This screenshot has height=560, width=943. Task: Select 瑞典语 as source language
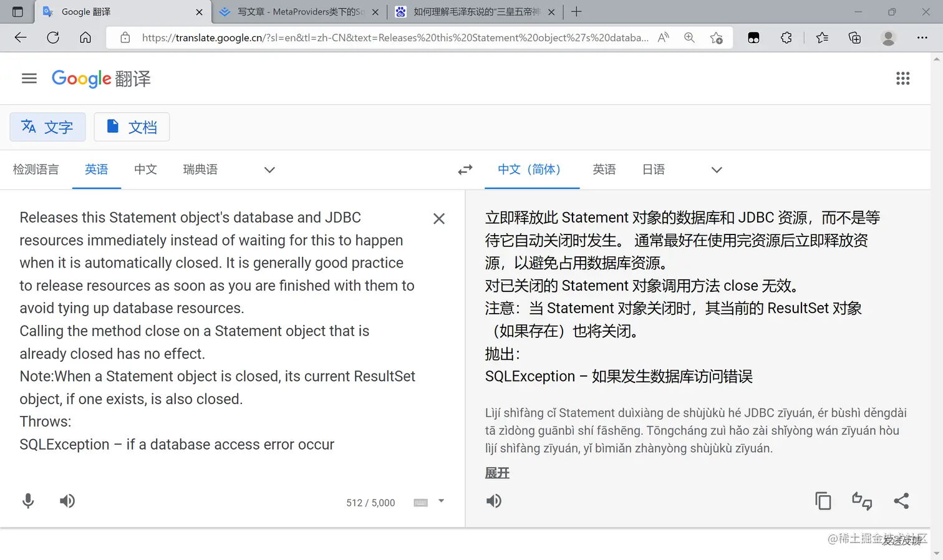tap(200, 169)
